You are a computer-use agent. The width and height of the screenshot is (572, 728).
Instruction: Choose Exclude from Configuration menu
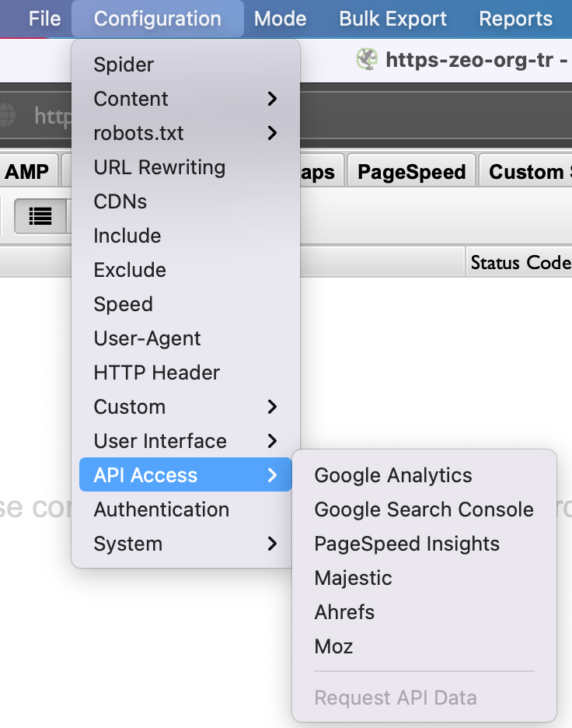click(x=186, y=270)
